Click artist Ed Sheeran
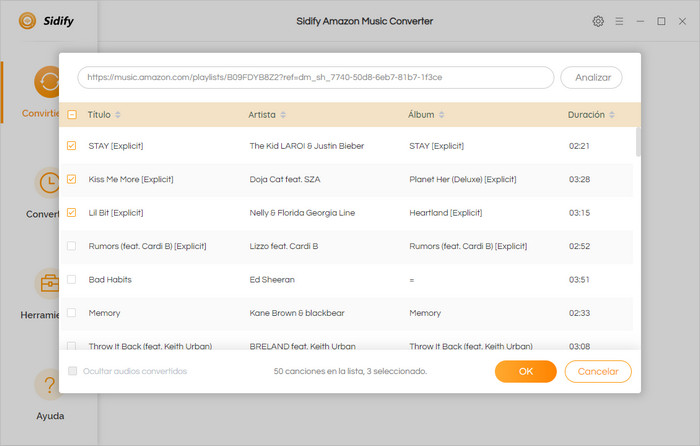 tap(272, 280)
